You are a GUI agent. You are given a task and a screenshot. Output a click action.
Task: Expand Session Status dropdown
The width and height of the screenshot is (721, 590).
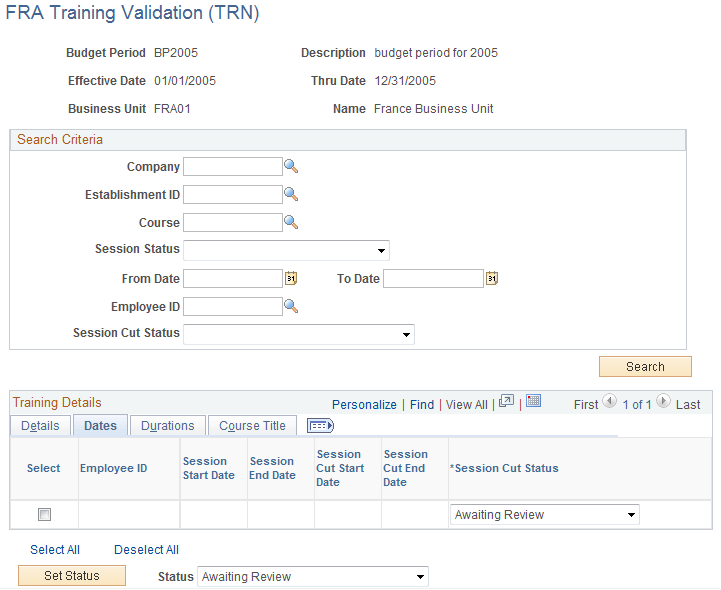pyautogui.click(x=286, y=250)
